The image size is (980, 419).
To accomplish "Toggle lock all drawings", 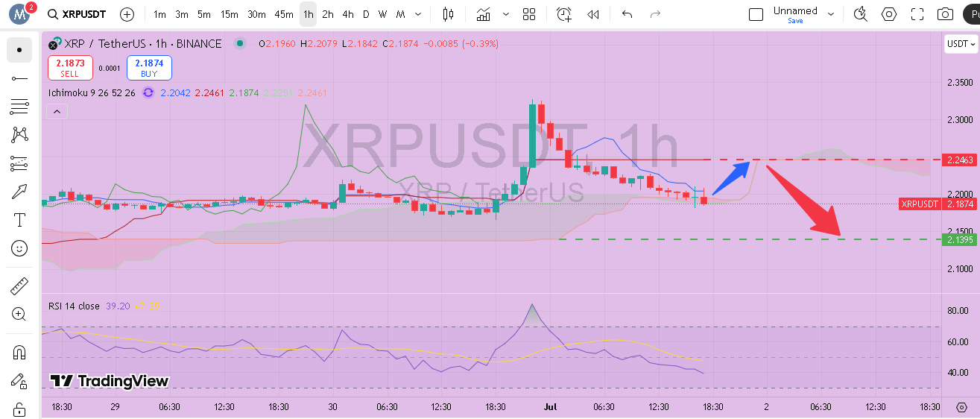I will coord(19,409).
